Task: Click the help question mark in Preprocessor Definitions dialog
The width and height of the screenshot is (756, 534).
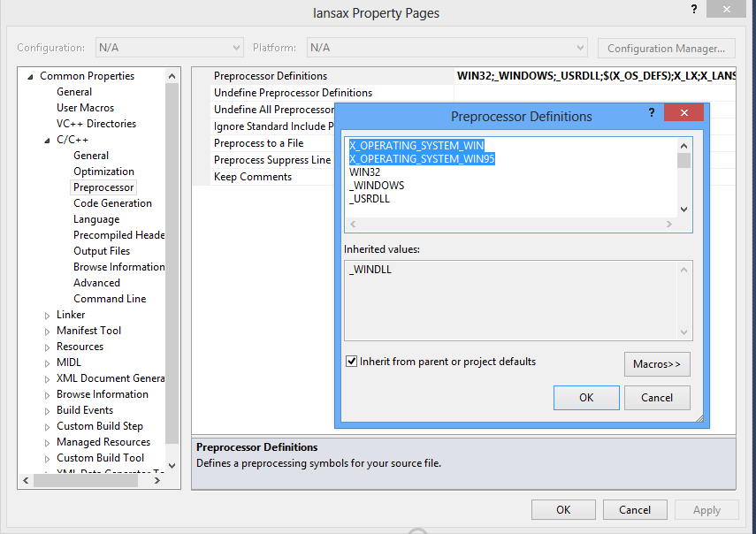Action: pos(652,113)
